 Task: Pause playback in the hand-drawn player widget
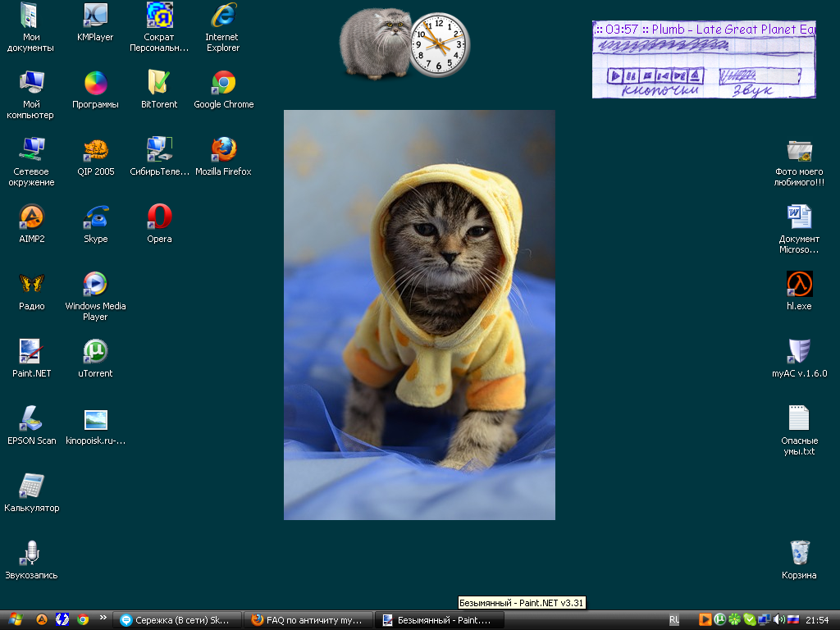point(630,76)
